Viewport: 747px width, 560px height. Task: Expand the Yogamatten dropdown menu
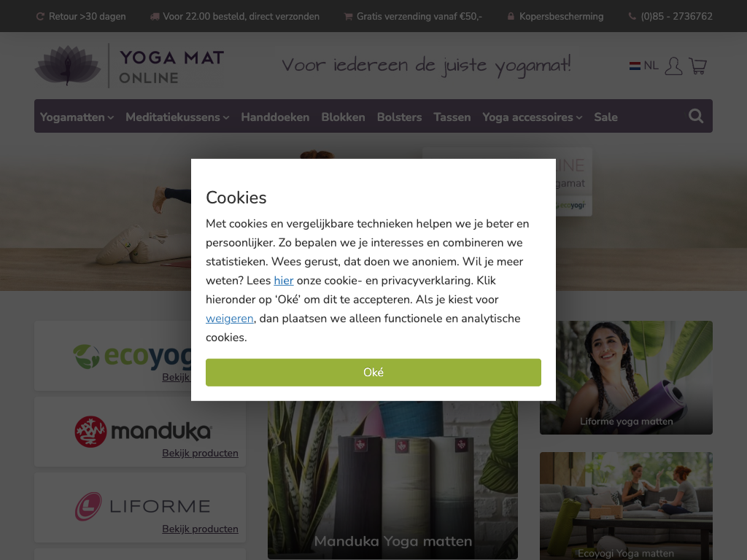77,117
